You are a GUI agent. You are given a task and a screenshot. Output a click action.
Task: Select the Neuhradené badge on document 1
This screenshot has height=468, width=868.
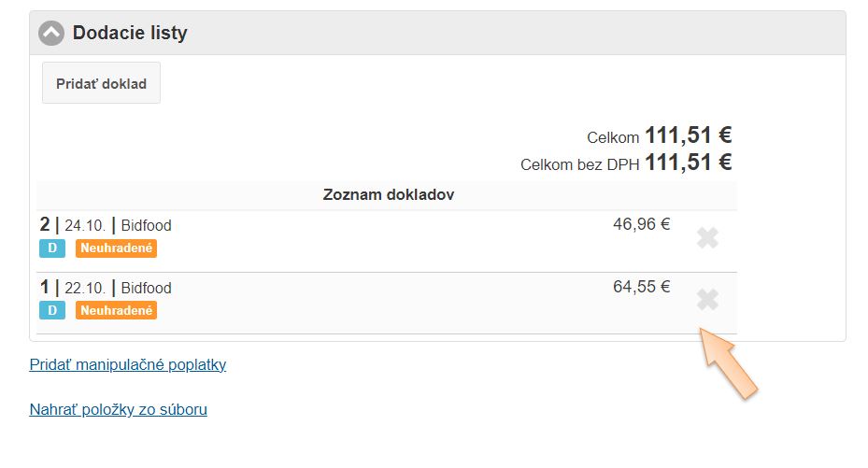point(116,310)
